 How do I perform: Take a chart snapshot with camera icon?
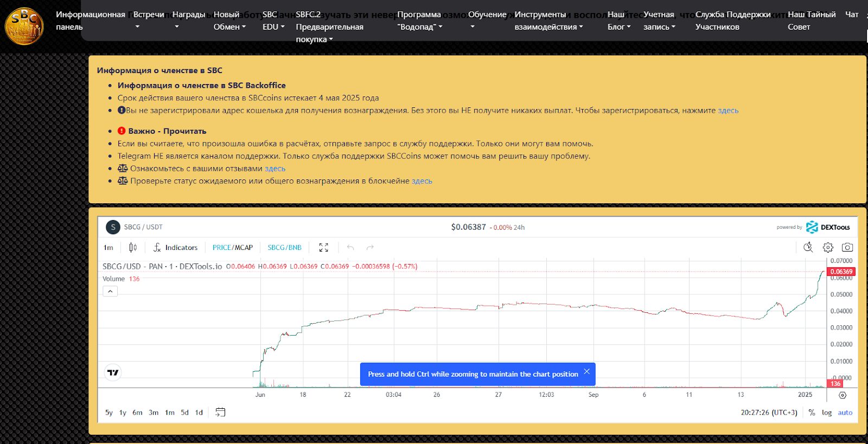(847, 247)
